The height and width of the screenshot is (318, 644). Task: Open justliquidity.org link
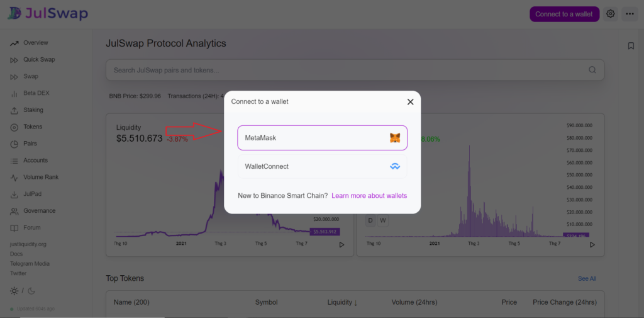point(28,244)
